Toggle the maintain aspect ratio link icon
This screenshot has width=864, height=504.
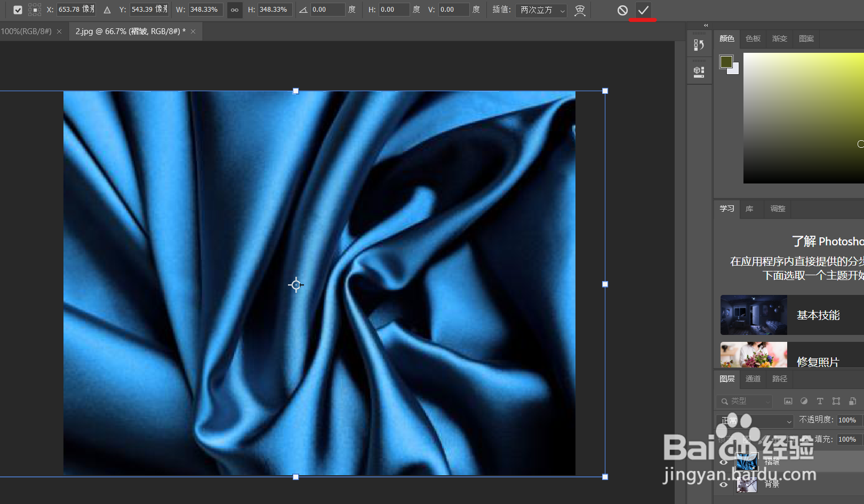tap(235, 10)
